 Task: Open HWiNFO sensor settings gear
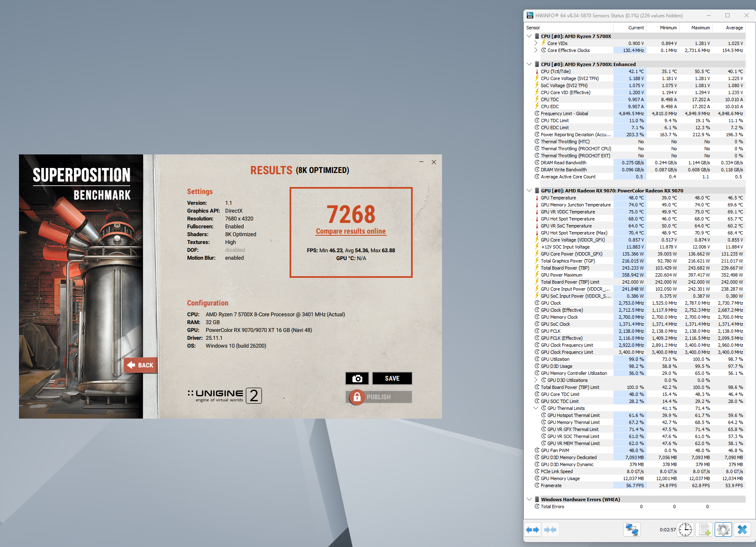pos(723,530)
